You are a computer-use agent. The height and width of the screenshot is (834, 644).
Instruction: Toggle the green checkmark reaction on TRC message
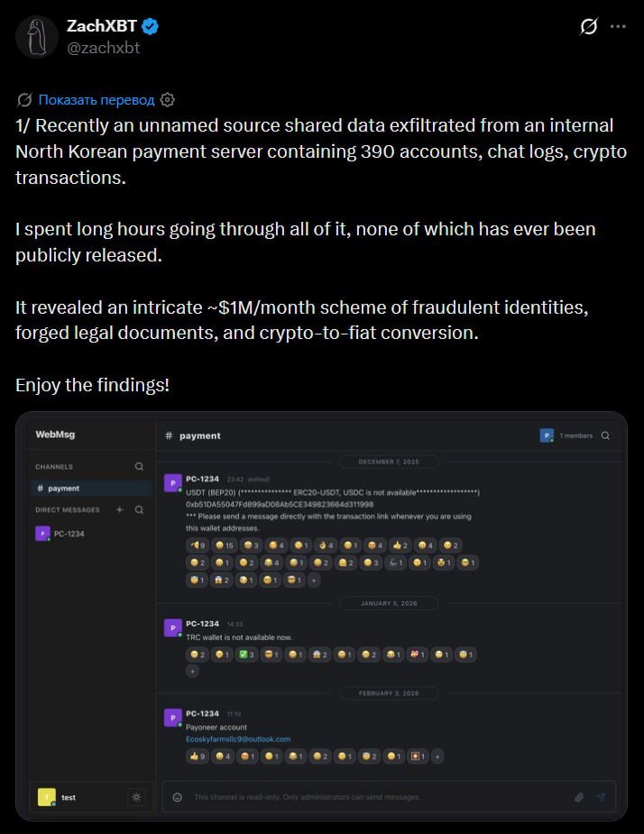coord(245,654)
